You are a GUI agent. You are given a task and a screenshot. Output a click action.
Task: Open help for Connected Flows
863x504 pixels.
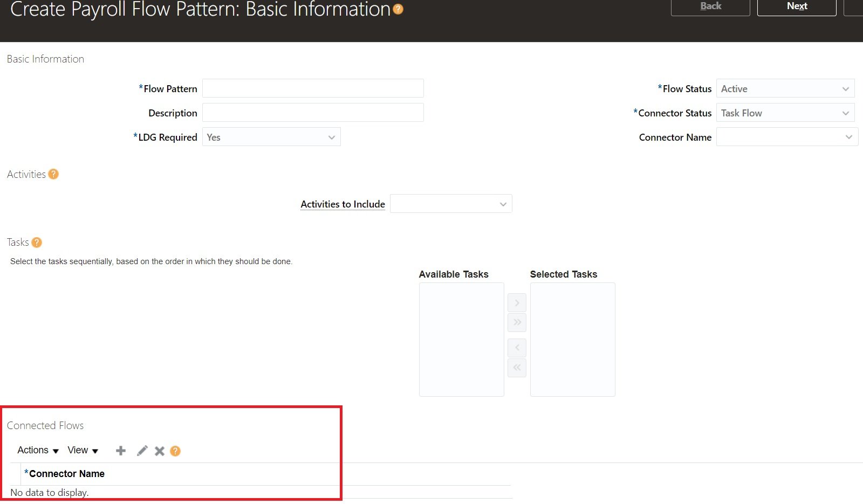[175, 451]
